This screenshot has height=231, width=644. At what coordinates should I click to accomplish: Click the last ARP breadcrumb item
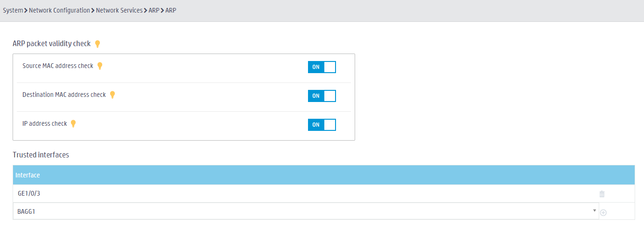click(x=171, y=10)
